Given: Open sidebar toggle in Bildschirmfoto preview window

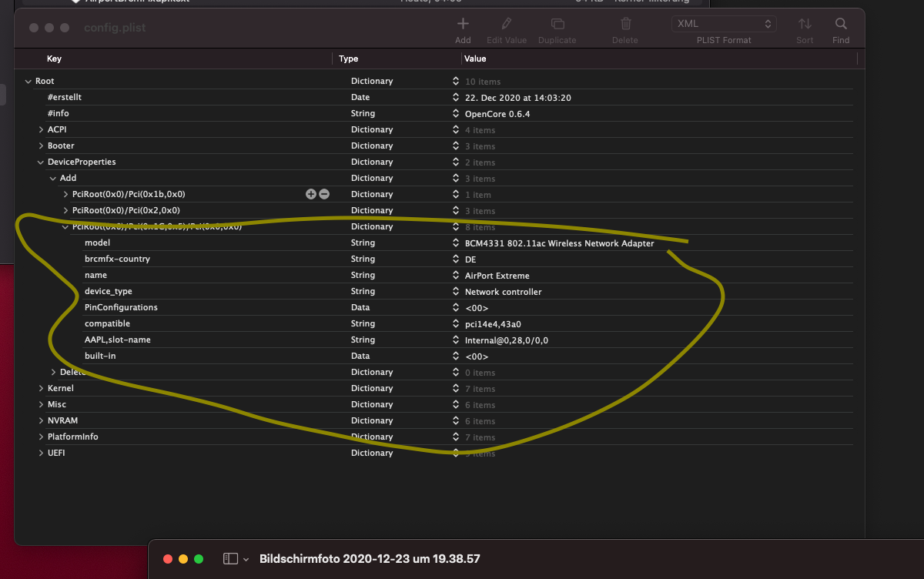Looking at the screenshot, I should pyautogui.click(x=230, y=559).
